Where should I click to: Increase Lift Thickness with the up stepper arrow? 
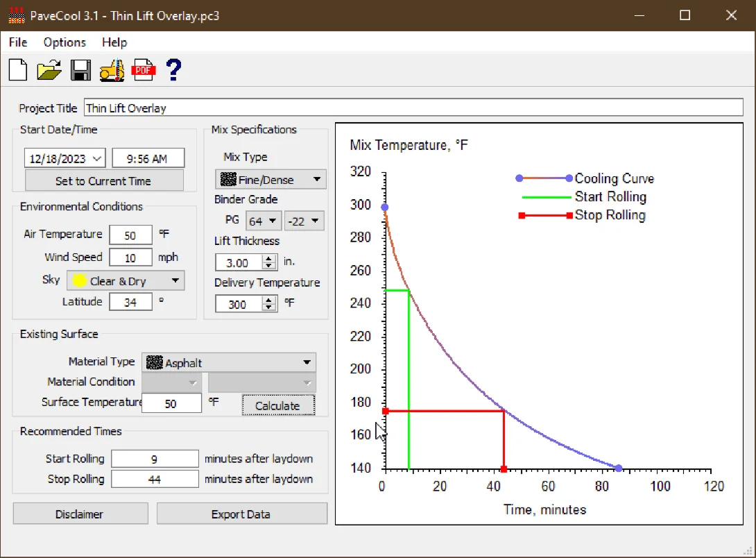click(268, 258)
